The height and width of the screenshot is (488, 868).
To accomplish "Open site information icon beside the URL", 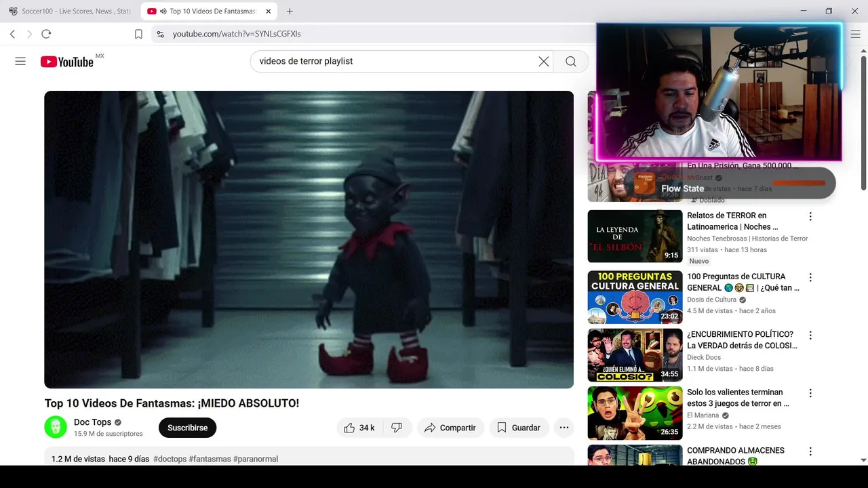I will click(x=160, y=34).
